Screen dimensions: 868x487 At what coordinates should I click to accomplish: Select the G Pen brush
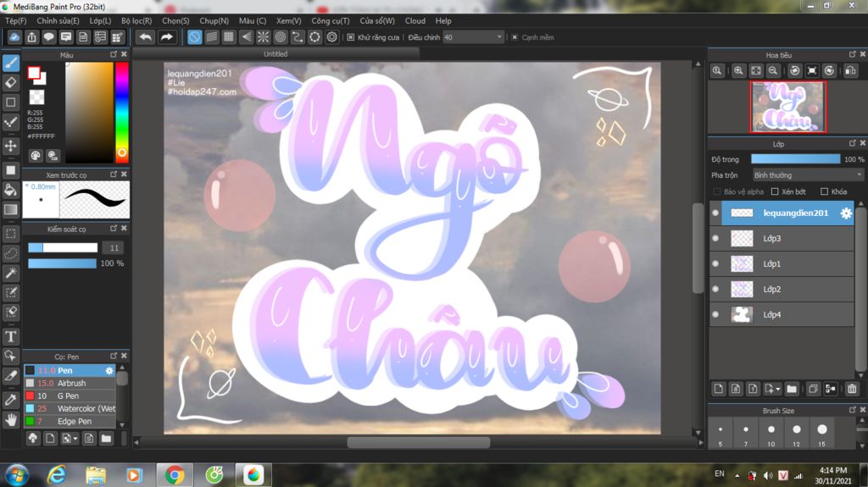click(70, 396)
